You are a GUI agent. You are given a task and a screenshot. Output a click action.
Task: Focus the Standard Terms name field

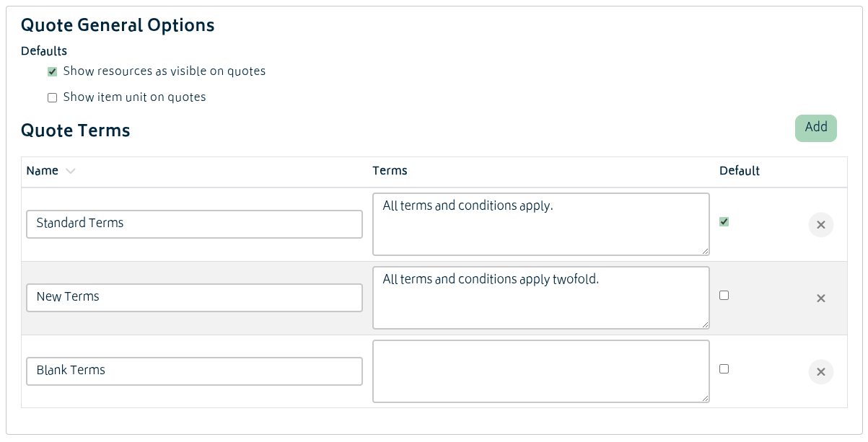point(194,224)
